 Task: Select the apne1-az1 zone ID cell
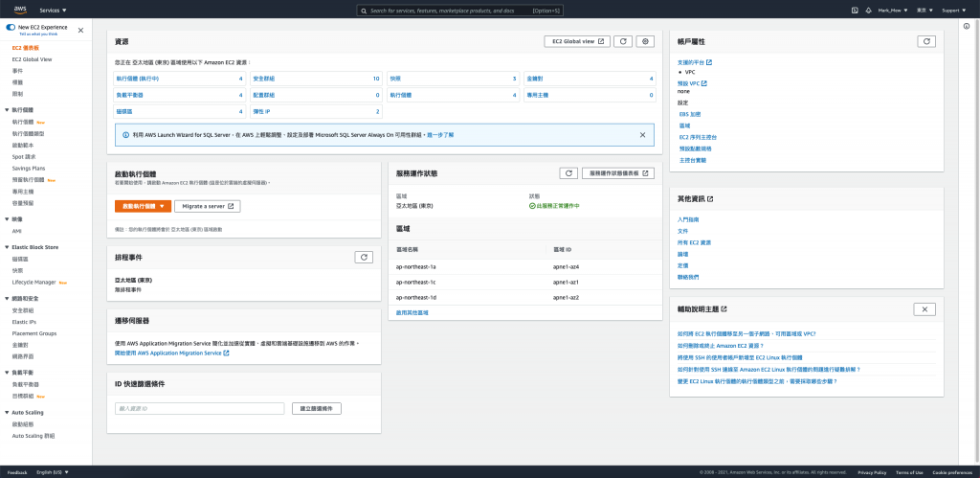click(566, 283)
